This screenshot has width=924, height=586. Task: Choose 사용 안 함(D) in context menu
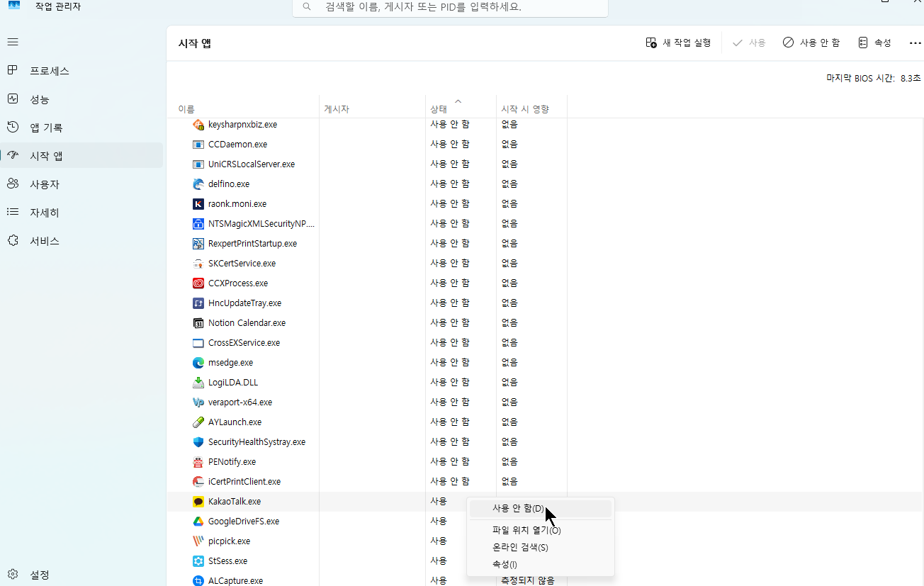coord(541,509)
